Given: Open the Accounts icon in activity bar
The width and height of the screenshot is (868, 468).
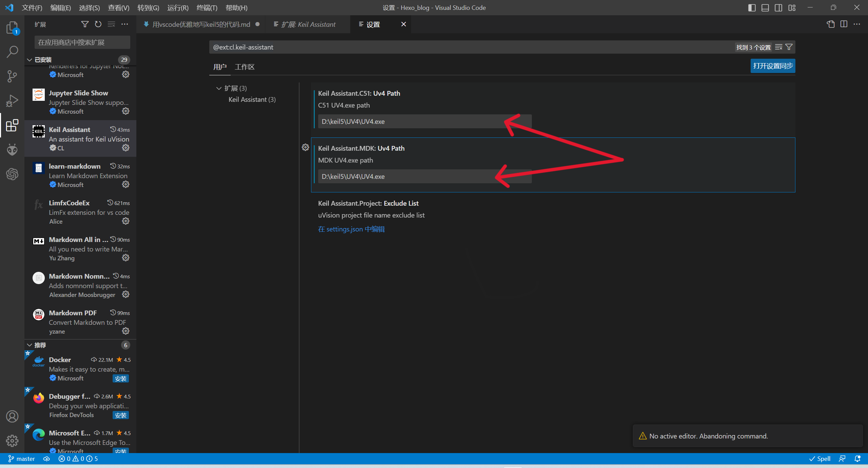Looking at the screenshot, I should [12, 416].
